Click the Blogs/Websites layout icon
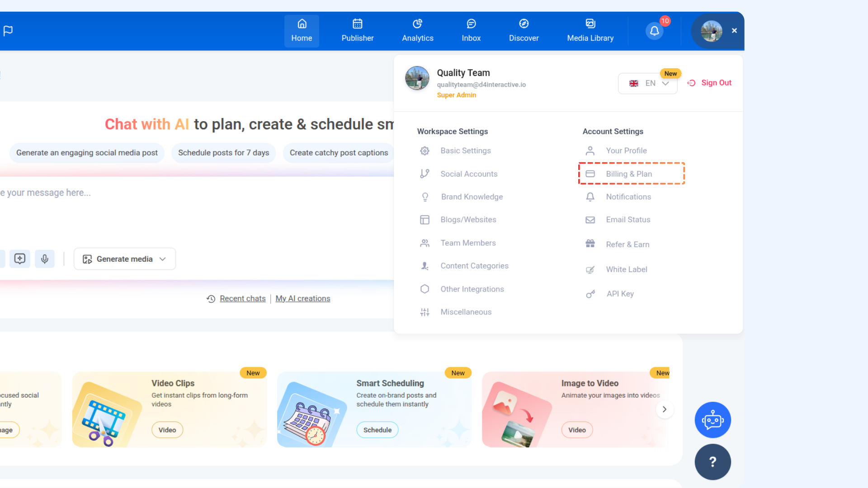 425,220
